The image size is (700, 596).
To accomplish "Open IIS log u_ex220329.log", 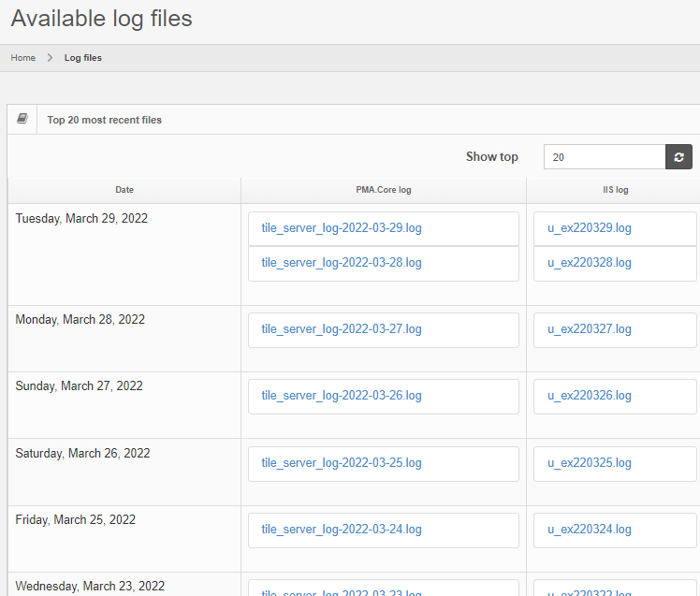I will [x=590, y=228].
